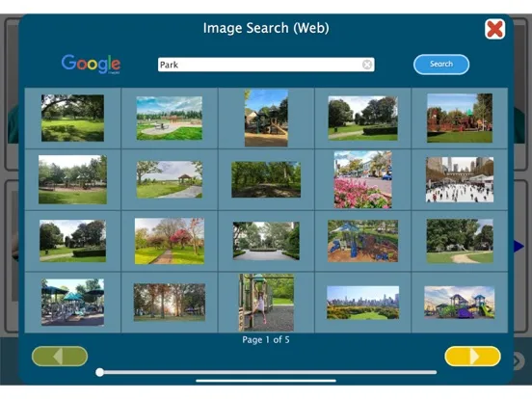
Task: Choose the purple and green playground photo
Action: (x=460, y=303)
